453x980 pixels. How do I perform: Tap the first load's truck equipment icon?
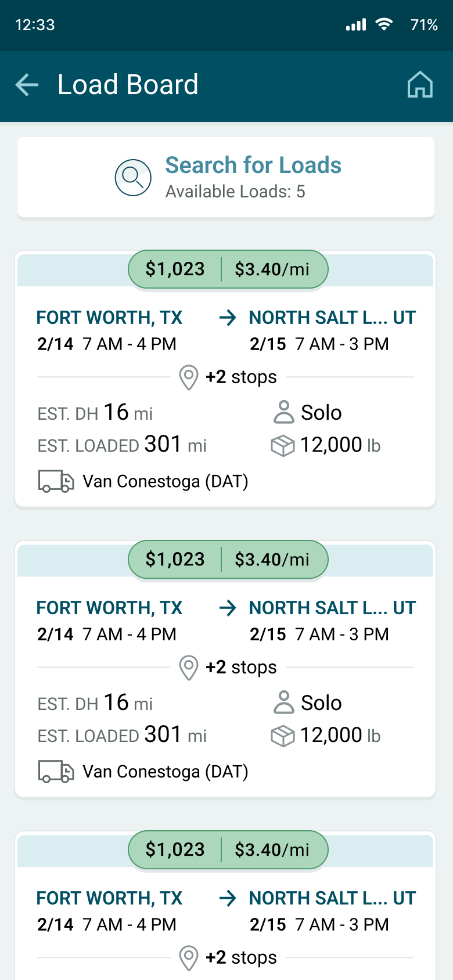pyautogui.click(x=56, y=481)
